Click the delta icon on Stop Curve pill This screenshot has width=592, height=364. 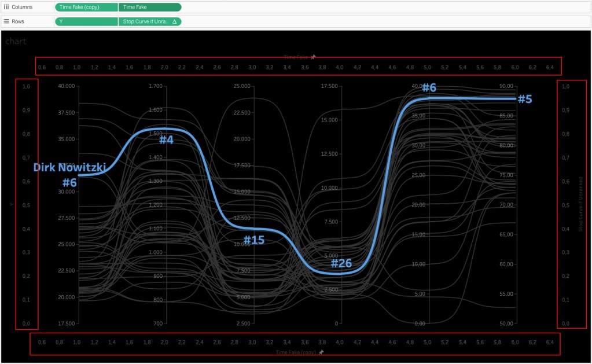(x=174, y=21)
